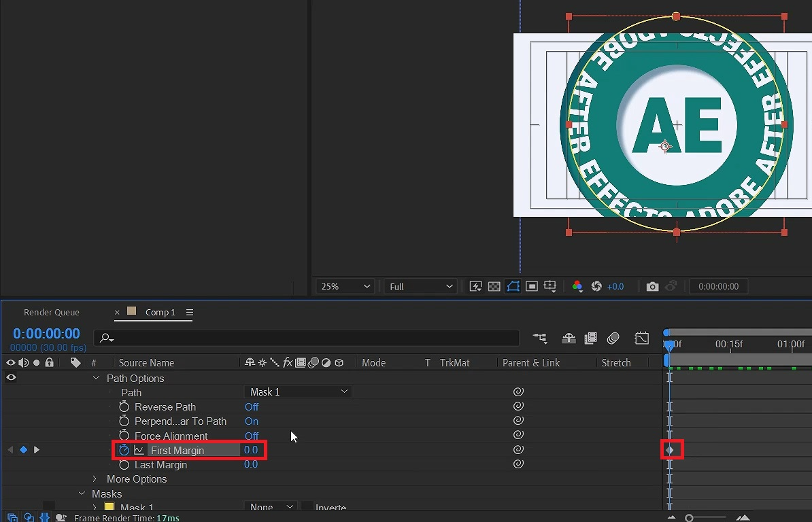
Task: Click the current time 0:00:00:00 display
Action: coord(47,333)
